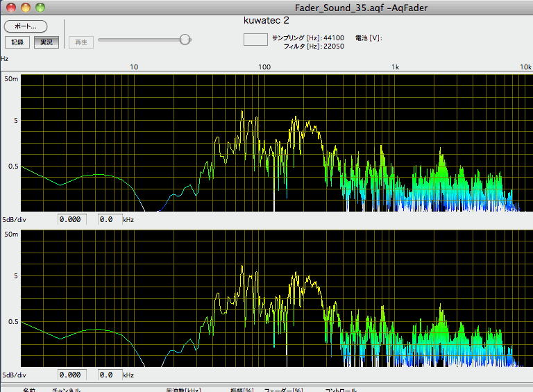533x392 pixels.
Task: Click the yellow minimize window button
Action: [26, 8]
